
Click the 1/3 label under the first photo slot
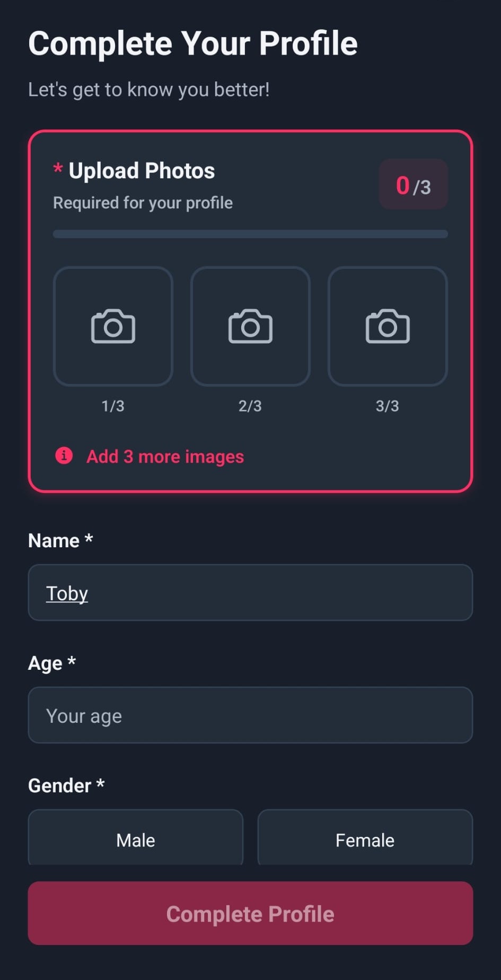coord(113,406)
